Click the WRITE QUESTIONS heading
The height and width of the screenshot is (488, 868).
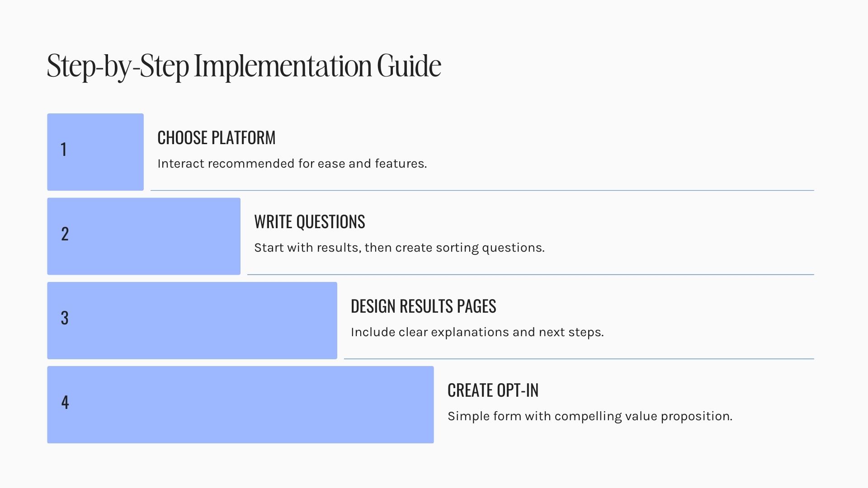click(310, 222)
